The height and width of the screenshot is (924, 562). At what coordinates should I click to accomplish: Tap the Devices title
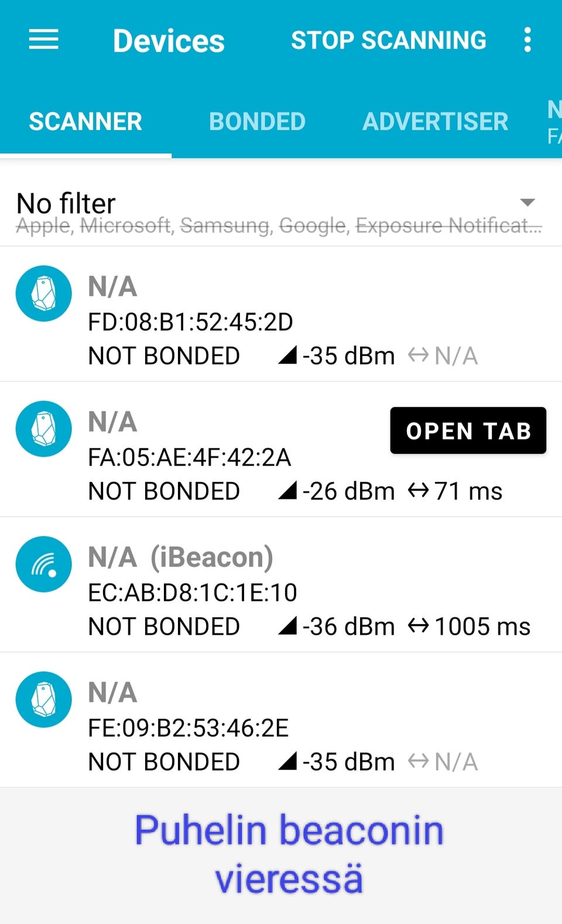tap(169, 41)
